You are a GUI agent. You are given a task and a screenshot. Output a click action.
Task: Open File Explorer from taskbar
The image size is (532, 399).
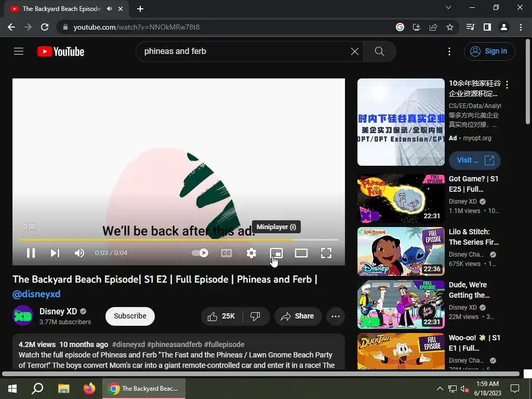[x=63, y=389]
